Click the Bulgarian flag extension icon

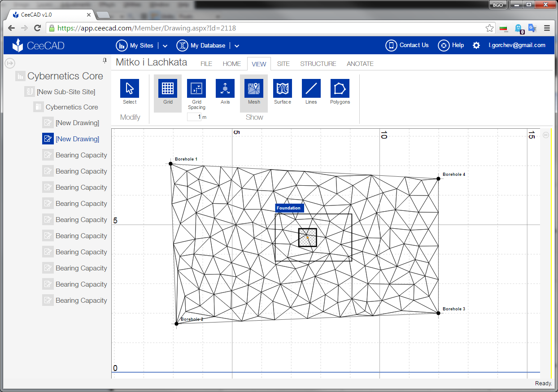[x=504, y=28]
